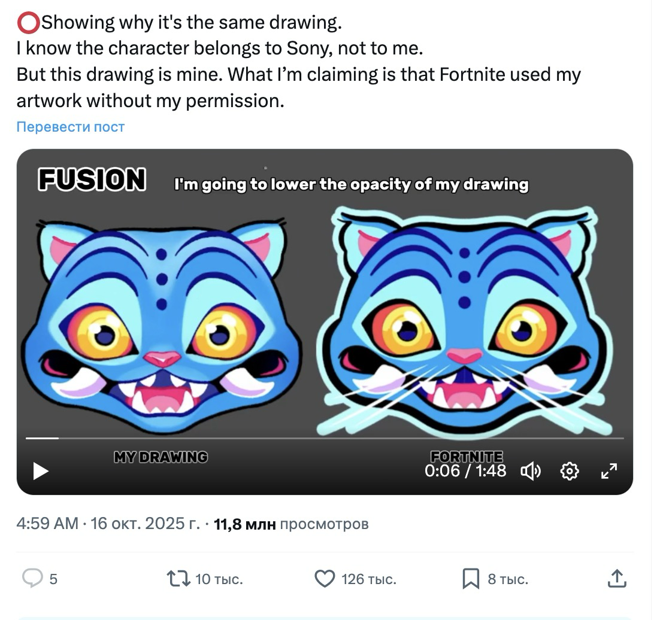Expand the video to fullscreen
The image size is (672, 620).
(609, 472)
